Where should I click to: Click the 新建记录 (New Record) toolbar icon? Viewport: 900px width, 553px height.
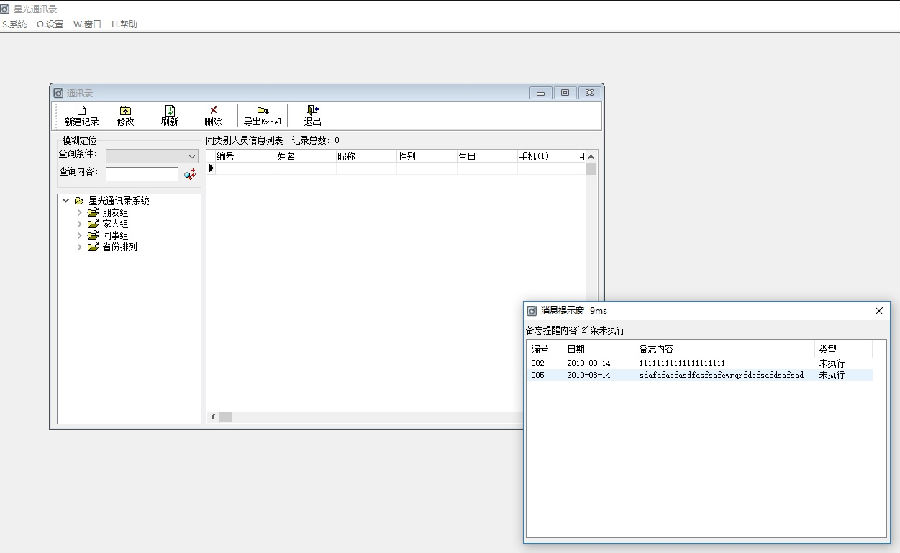pos(81,115)
